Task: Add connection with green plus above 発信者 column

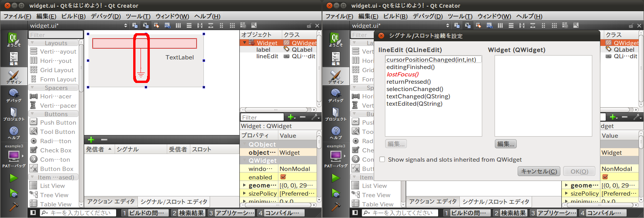Action: coord(91,140)
